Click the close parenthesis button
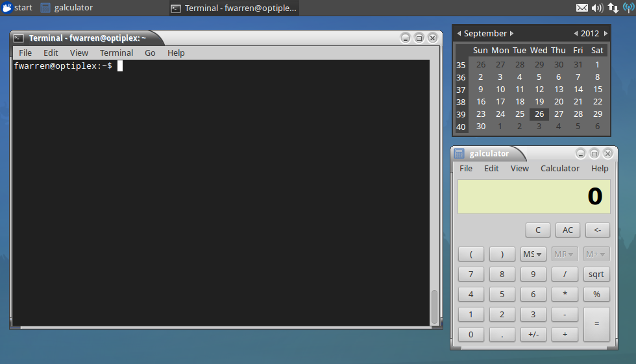636x364 pixels. 502,254
